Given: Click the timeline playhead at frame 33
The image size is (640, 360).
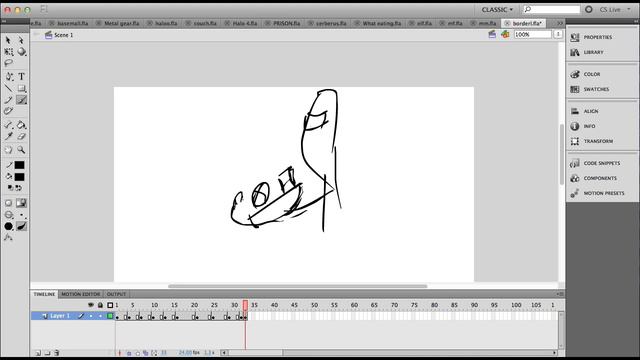Looking at the screenshot, I should click(245, 305).
